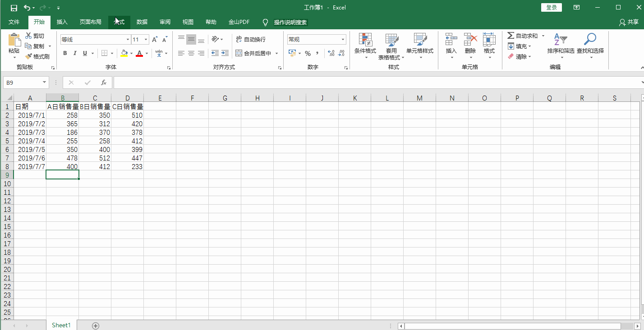Click the Sign in (登录) button
Screen dimensions: 644x330
(551, 8)
